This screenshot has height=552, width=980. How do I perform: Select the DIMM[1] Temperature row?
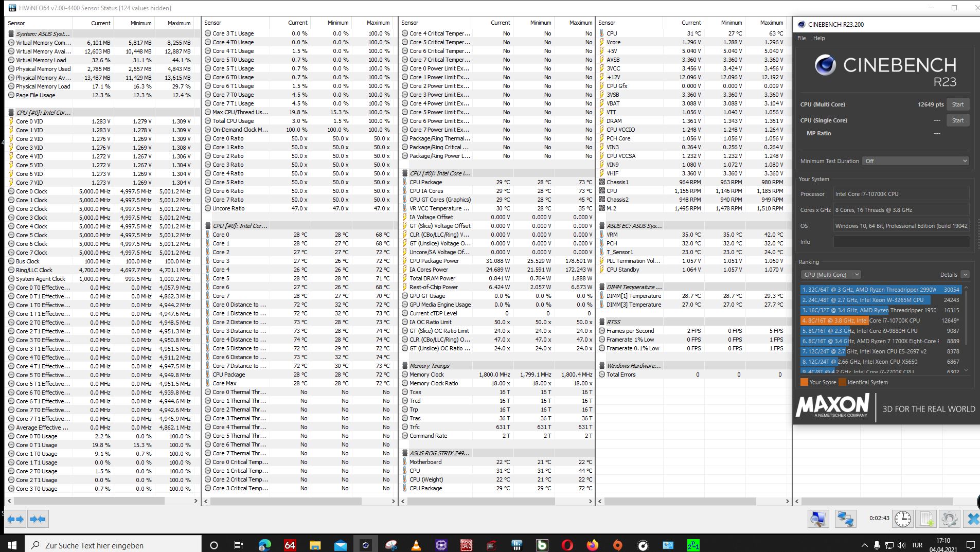coord(693,296)
